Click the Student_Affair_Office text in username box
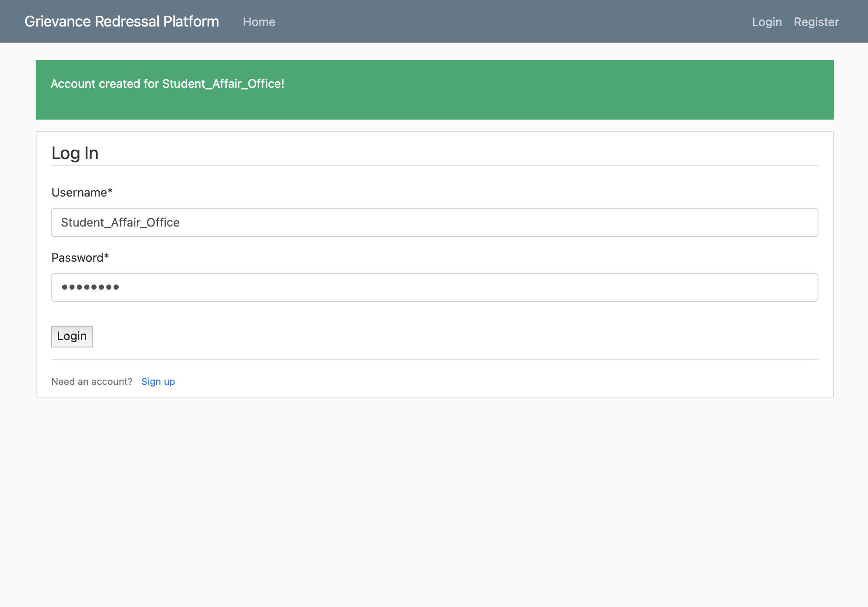 [x=120, y=222]
